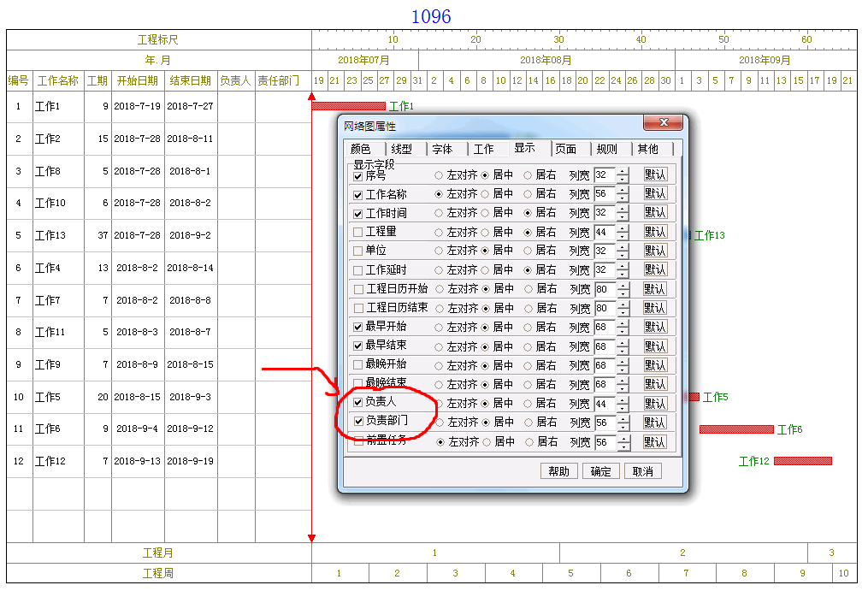Choose 居中 for the 工作时间 row

coord(485,213)
